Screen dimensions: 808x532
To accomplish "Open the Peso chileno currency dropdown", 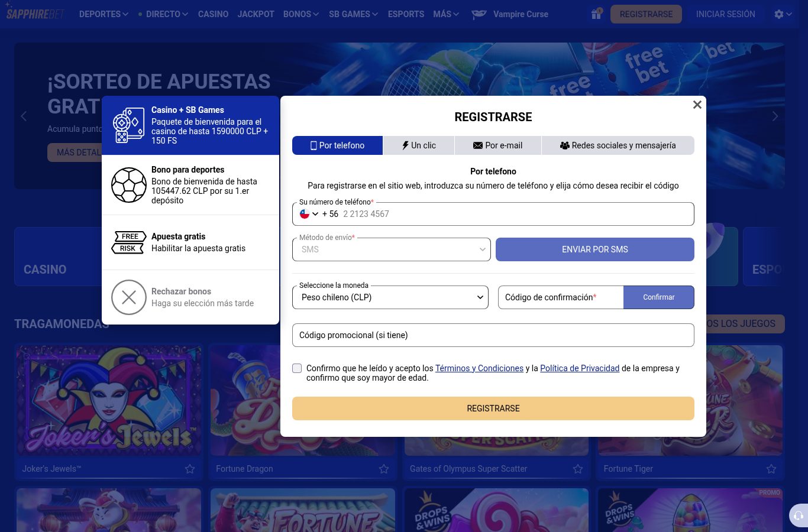I will click(390, 297).
